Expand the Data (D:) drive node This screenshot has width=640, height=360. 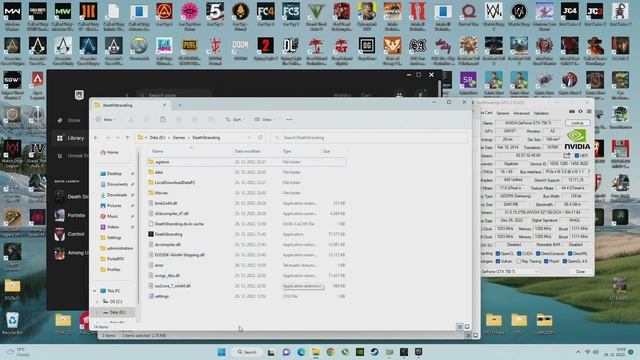97,312
